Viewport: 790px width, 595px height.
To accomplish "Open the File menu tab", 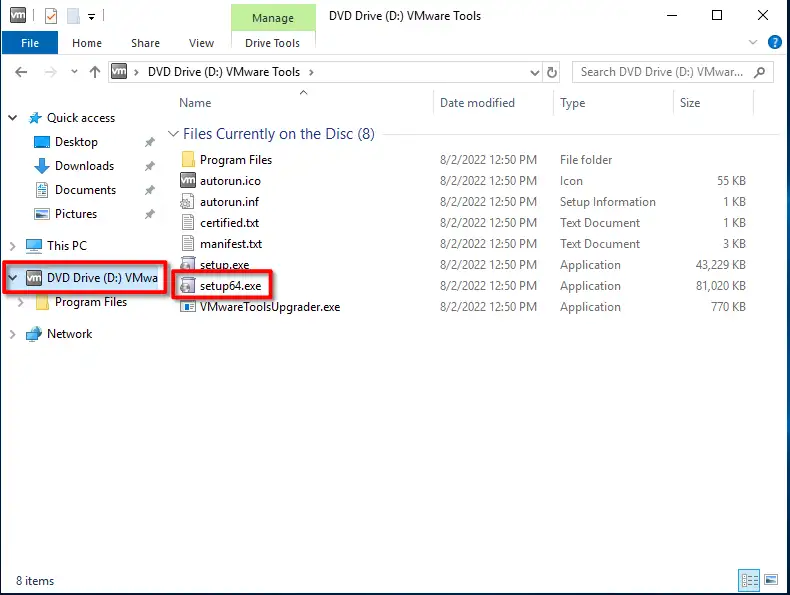I will click(30, 43).
